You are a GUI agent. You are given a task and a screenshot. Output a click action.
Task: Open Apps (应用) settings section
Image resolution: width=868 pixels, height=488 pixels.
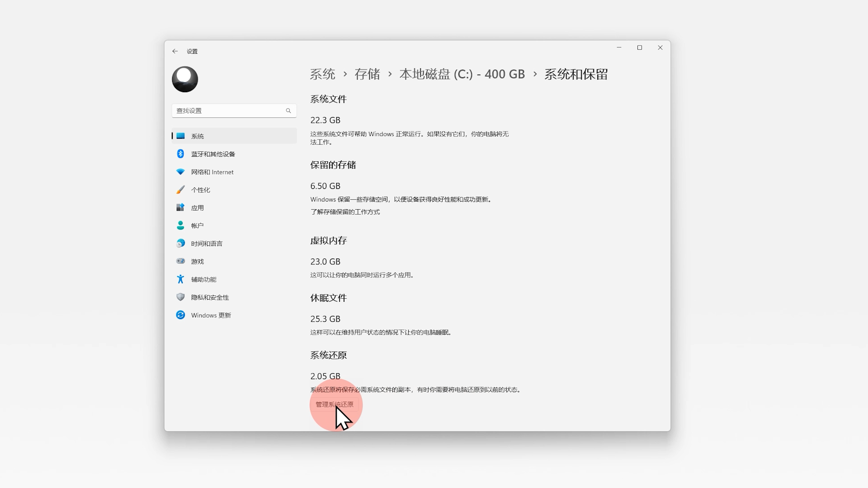pyautogui.click(x=197, y=208)
